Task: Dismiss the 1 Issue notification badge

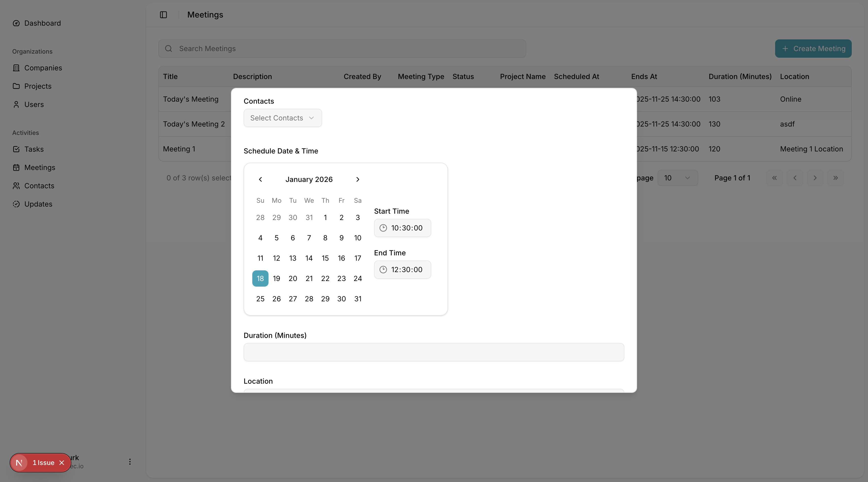Action: [62, 463]
